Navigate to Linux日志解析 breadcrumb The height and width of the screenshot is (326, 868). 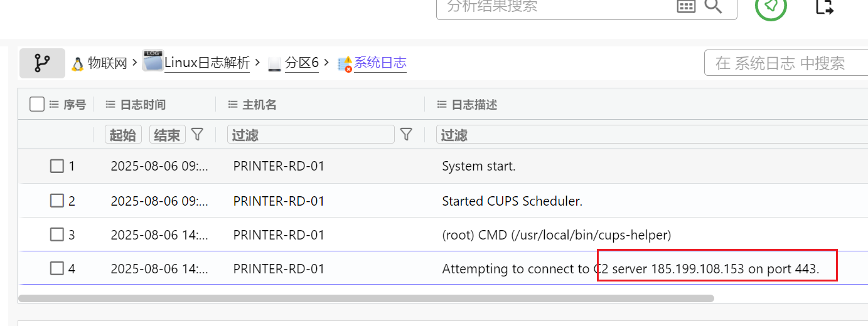click(206, 63)
